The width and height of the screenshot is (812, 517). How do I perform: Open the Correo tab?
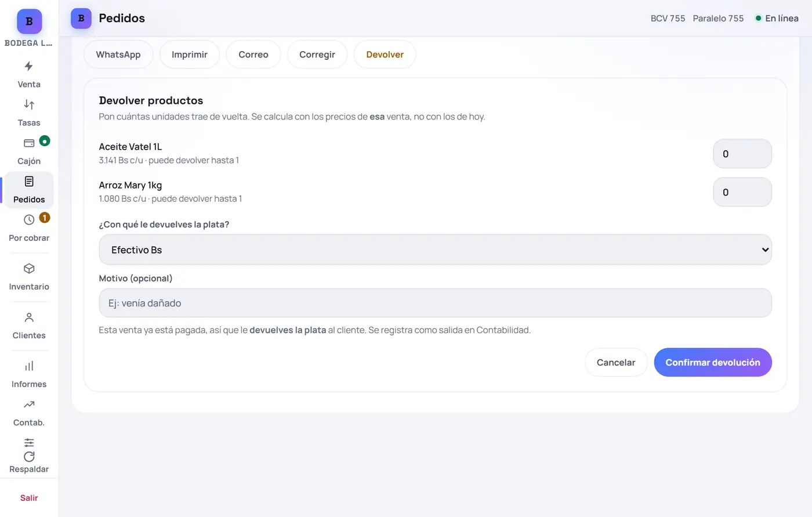[x=253, y=55]
